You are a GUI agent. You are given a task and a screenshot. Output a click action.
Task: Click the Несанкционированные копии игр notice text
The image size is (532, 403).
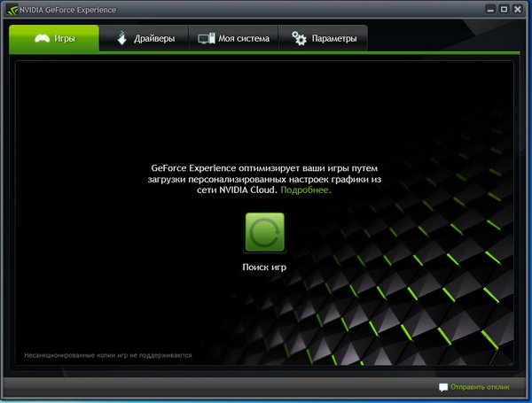(x=107, y=355)
